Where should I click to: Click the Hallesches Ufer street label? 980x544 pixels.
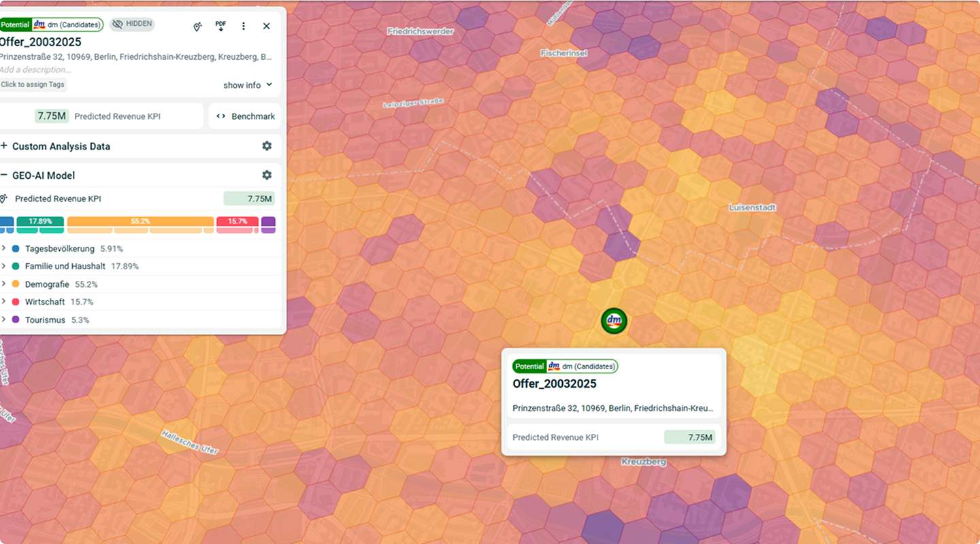(x=190, y=443)
